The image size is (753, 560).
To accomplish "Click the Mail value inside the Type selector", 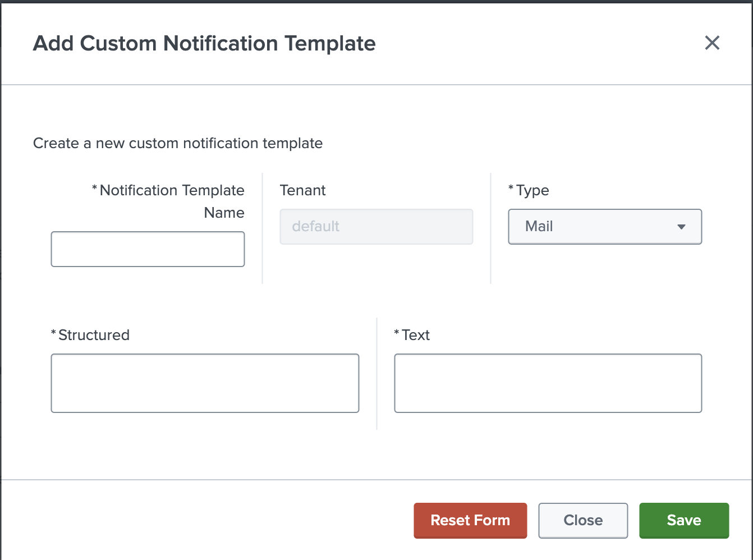I will point(539,227).
